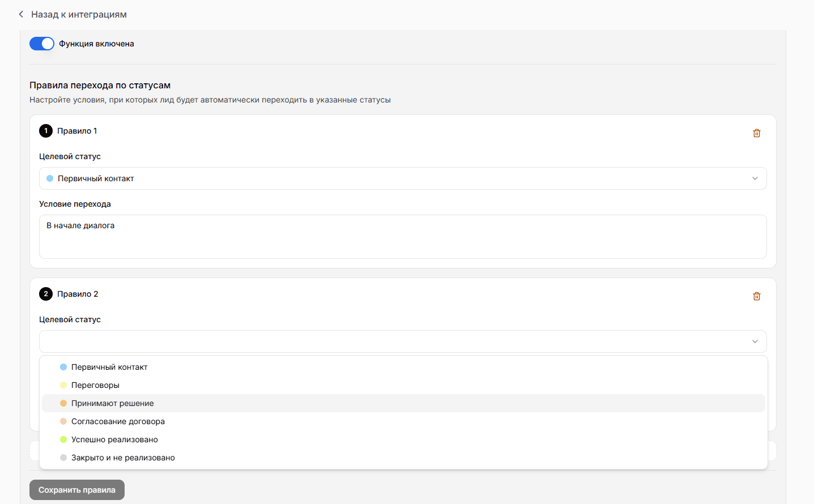Choose "Переговоры" status option
This screenshot has height=504, width=814.
[x=95, y=385]
